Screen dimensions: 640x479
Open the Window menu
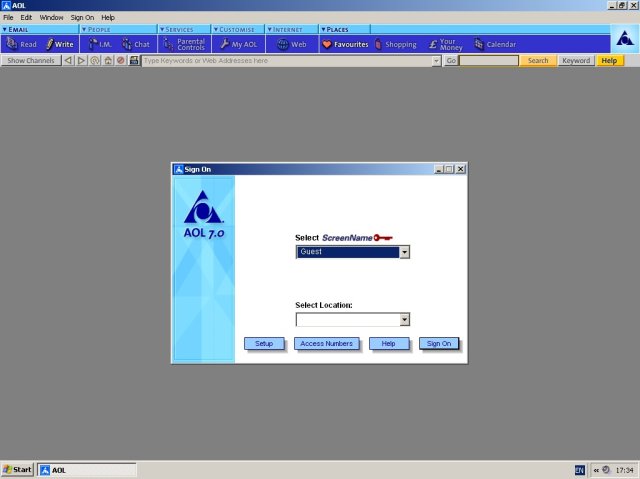pyautogui.click(x=51, y=18)
